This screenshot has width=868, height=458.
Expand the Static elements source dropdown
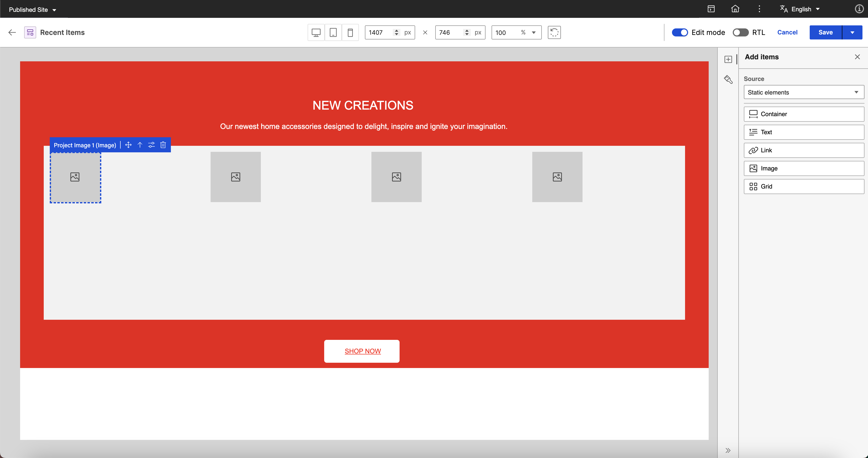(804, 92)
